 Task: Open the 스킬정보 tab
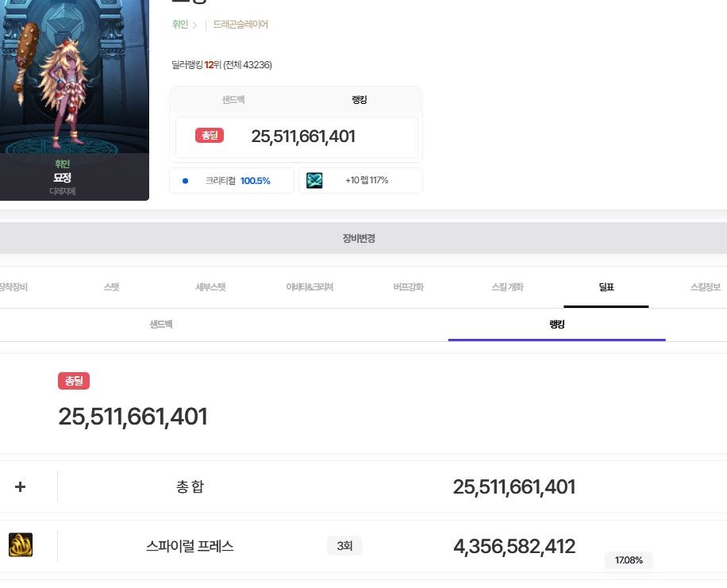click(706, 287)
